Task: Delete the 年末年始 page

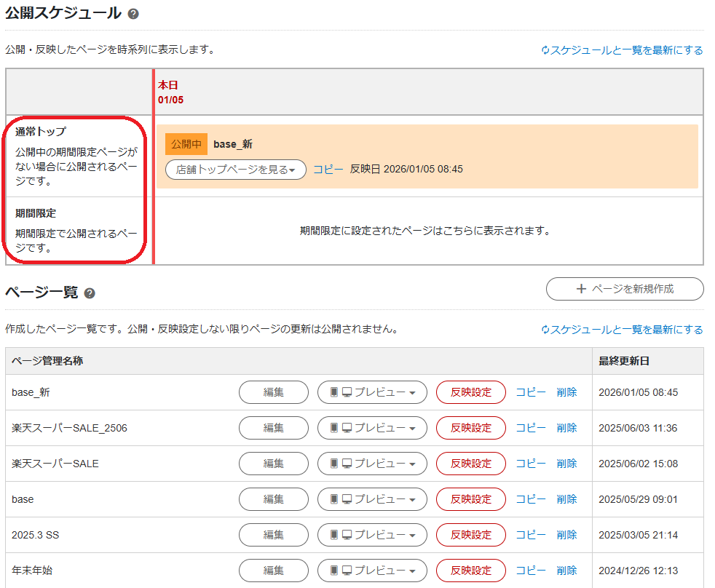Action: click(x=566, y=571)
